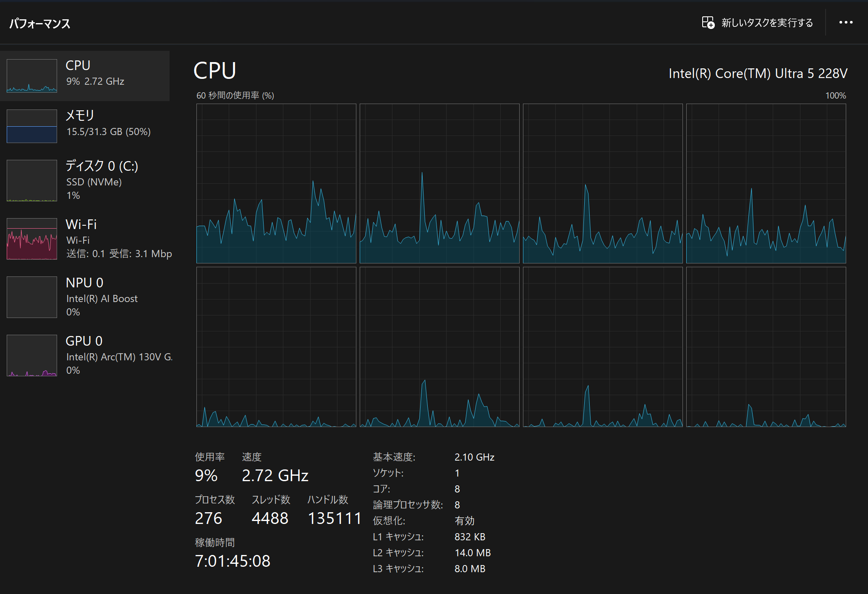Click the second top-row core graph
868x594 pixels.
click(439, 184)
